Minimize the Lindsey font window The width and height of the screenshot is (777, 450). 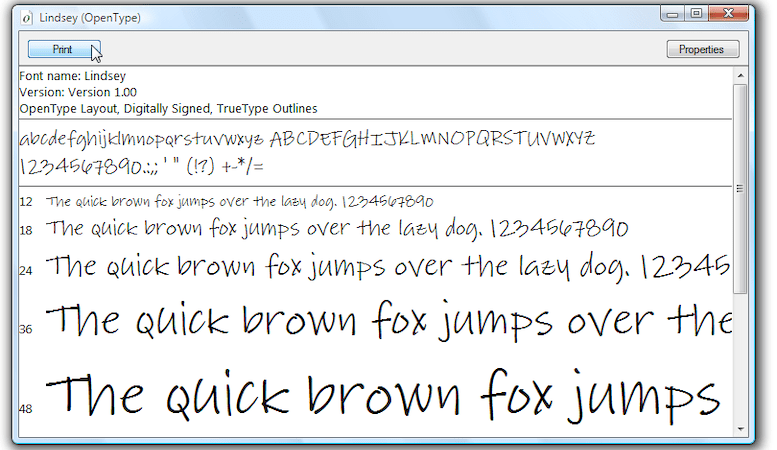[672, 14]
